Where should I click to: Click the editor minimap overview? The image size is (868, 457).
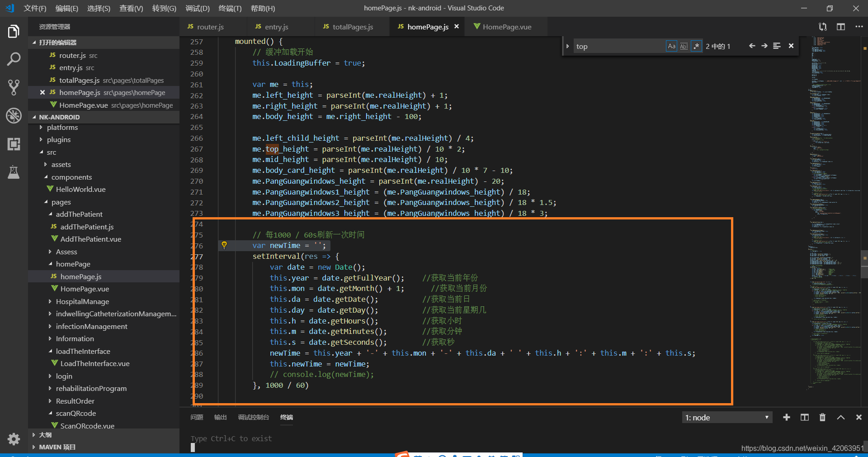pyautogui.click(x=834, y=217)
